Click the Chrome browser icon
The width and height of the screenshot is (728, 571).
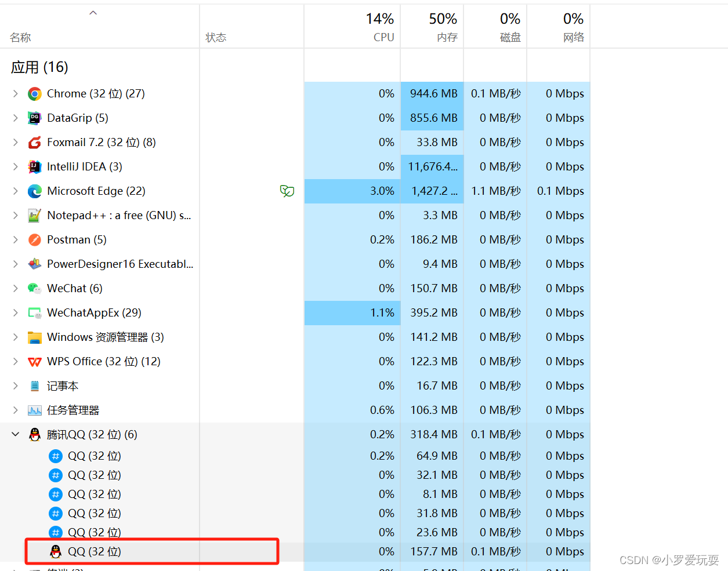34,93
